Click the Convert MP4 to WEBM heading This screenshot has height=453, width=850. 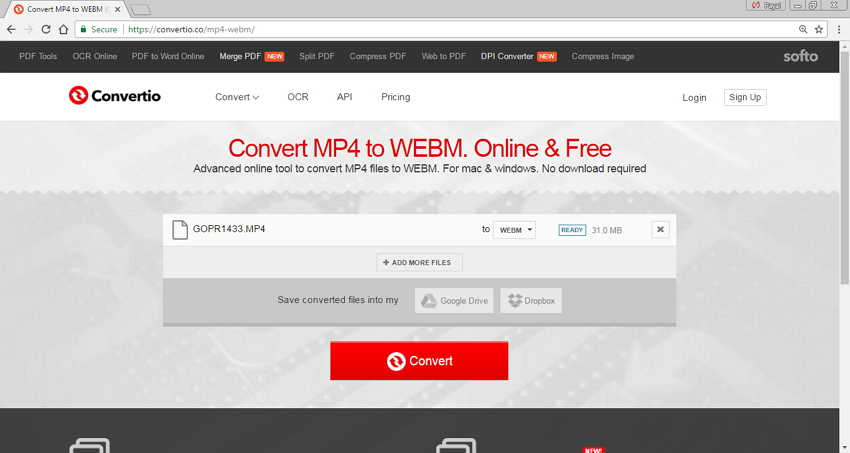click(x=420, y=148)
